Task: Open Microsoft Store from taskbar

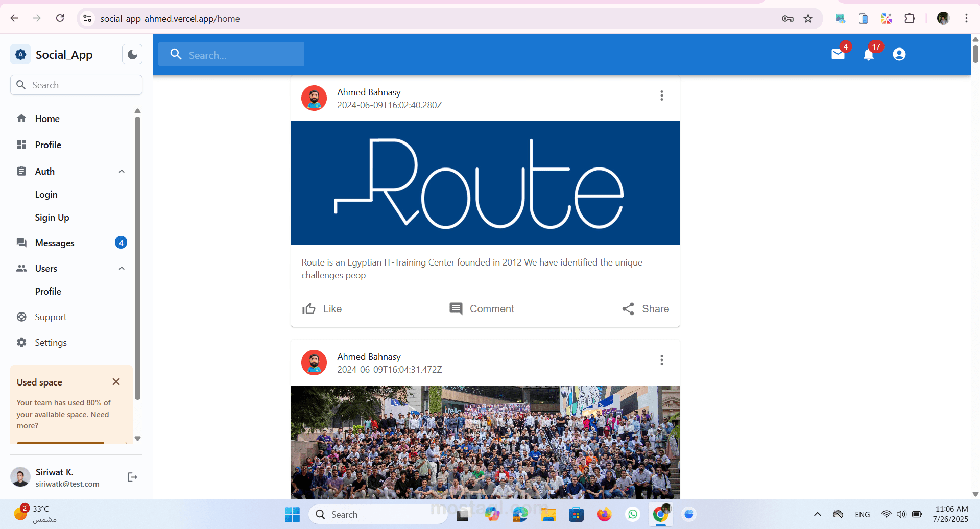Action: tap(576, 514)
